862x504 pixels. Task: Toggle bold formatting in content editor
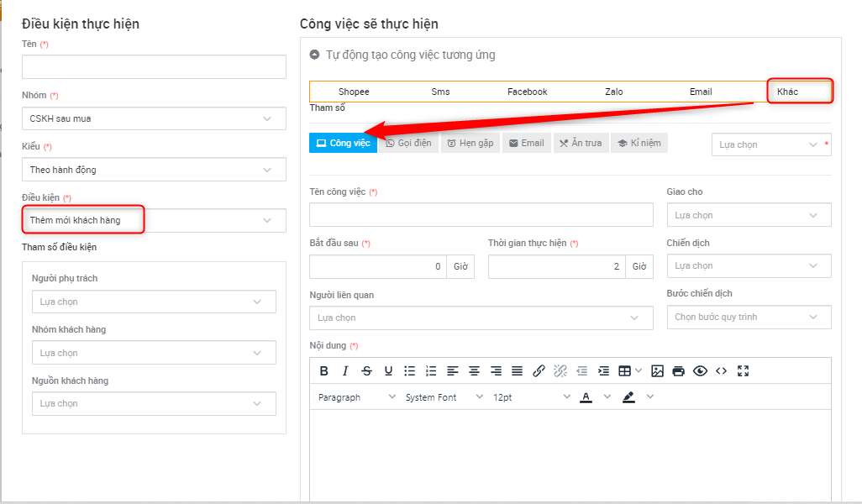324,370
